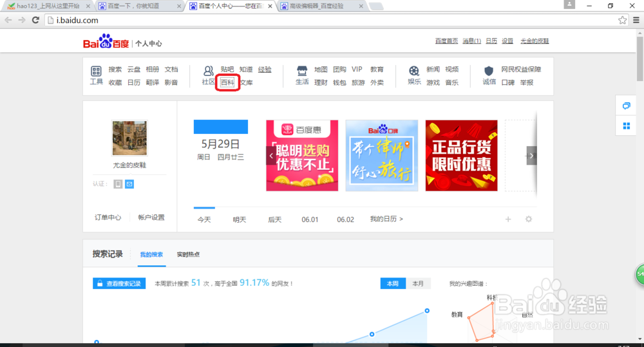Open the 诚信 shield icon

pyautogui.click(x=489, y=71)
